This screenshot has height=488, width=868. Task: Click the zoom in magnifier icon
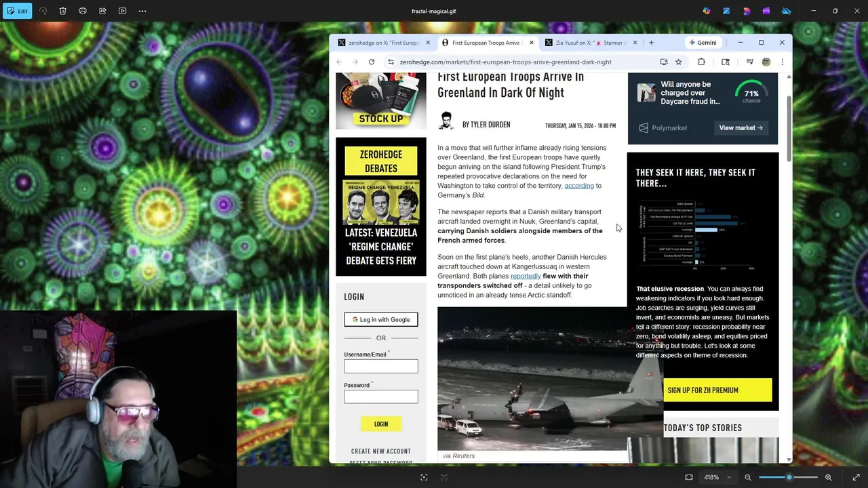828,477
